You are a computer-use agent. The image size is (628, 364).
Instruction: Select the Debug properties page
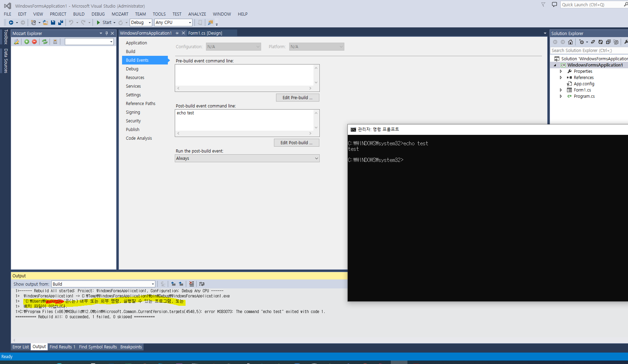coord(132,69)
